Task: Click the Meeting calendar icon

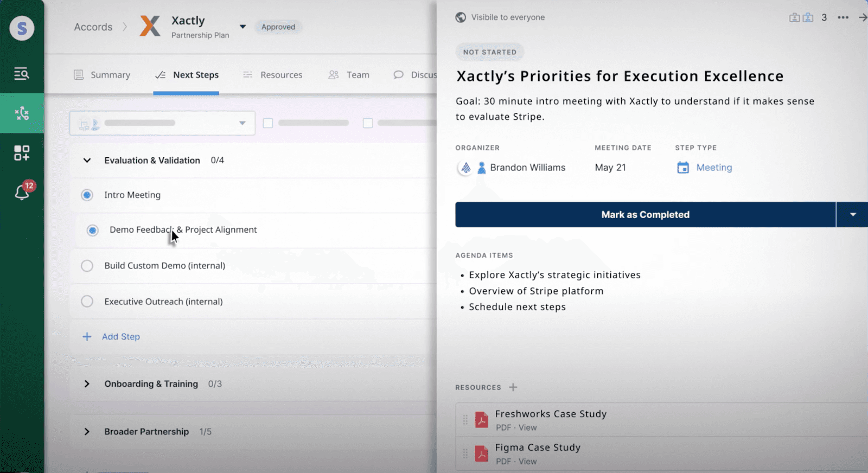Action: 683,168
